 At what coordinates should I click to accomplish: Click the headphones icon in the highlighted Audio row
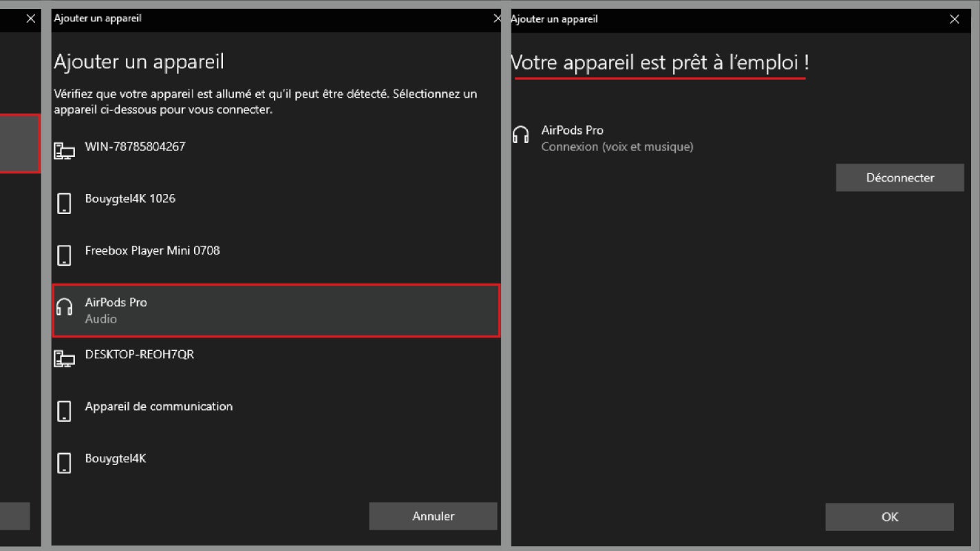(64, 307)
